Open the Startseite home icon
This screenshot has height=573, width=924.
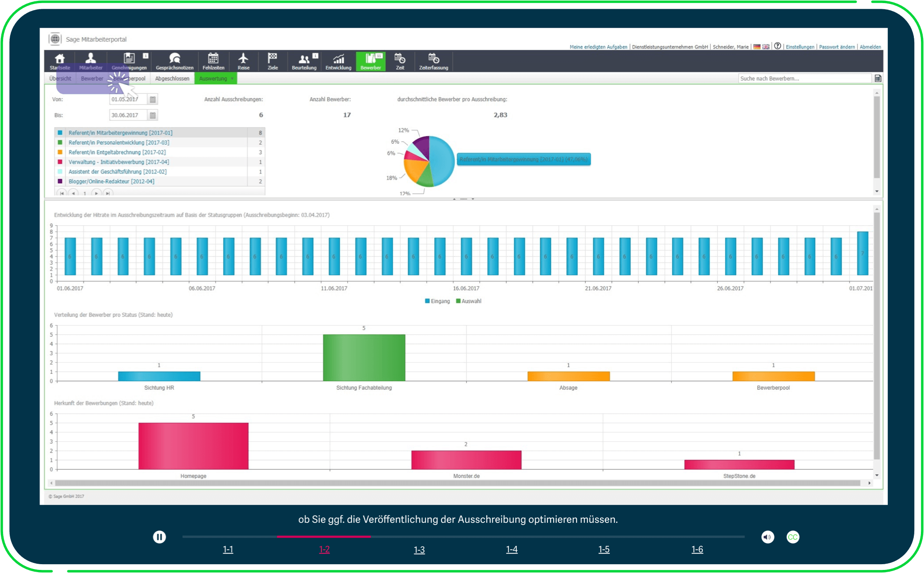tap(60, 61)
